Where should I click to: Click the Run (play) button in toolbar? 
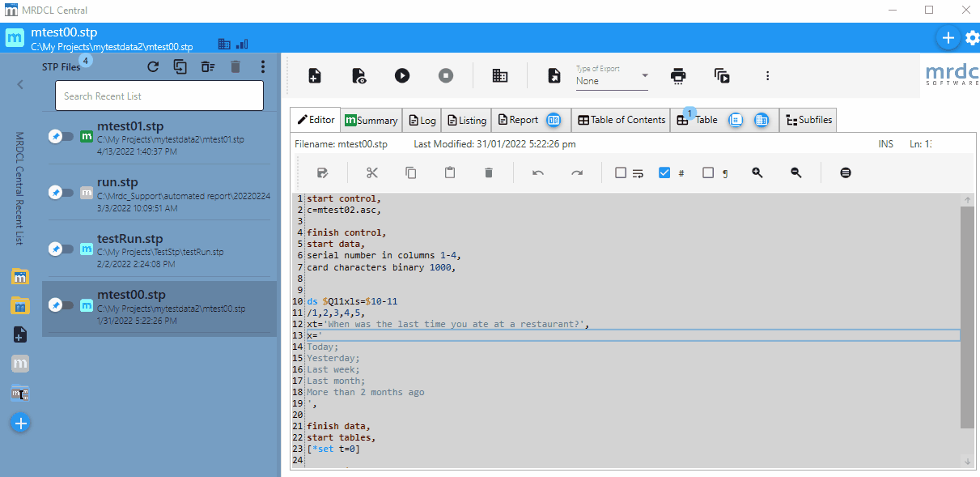coord(402,75)
